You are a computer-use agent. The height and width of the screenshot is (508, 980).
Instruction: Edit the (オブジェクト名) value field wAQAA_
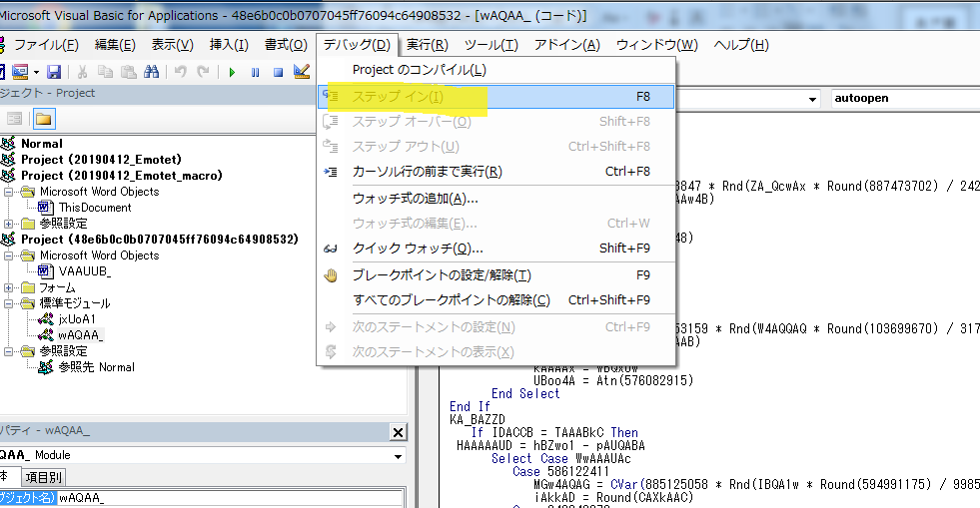point(230,498)
